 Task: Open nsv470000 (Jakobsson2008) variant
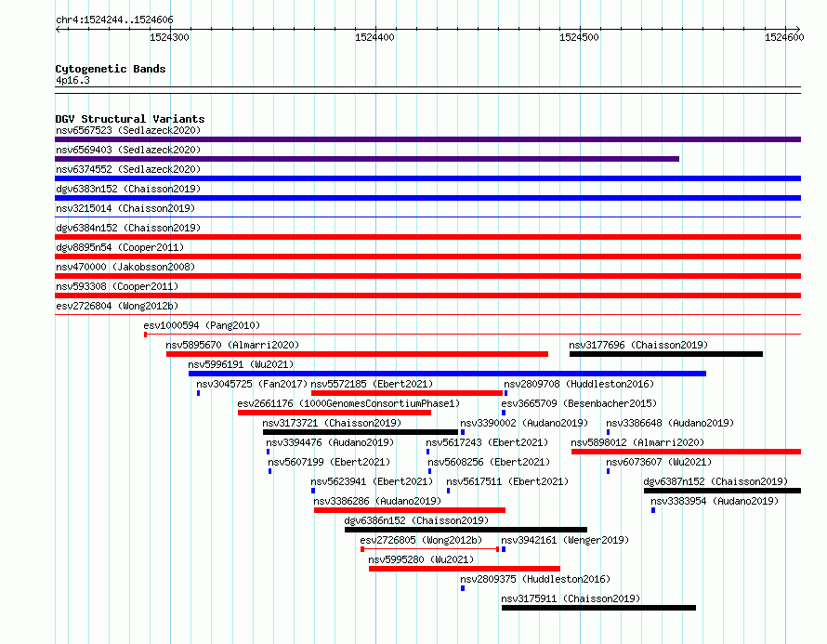pyautogui.click(x=125, y=267)
